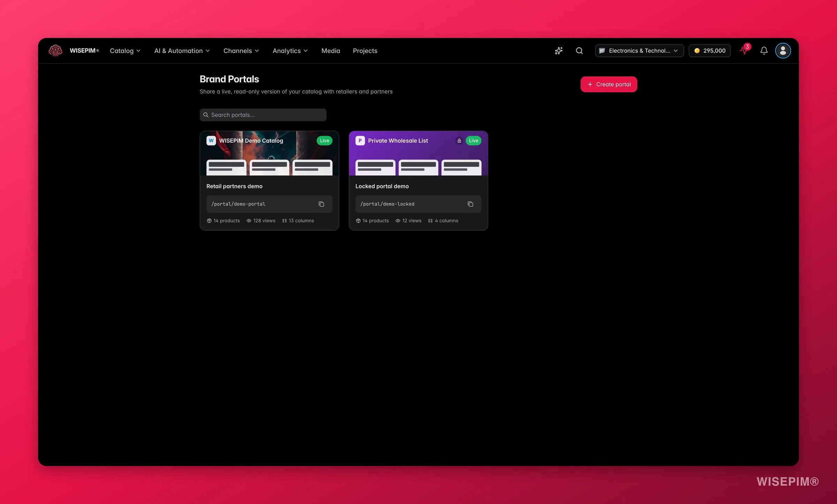Expand the Channels menu

point(241,51)
